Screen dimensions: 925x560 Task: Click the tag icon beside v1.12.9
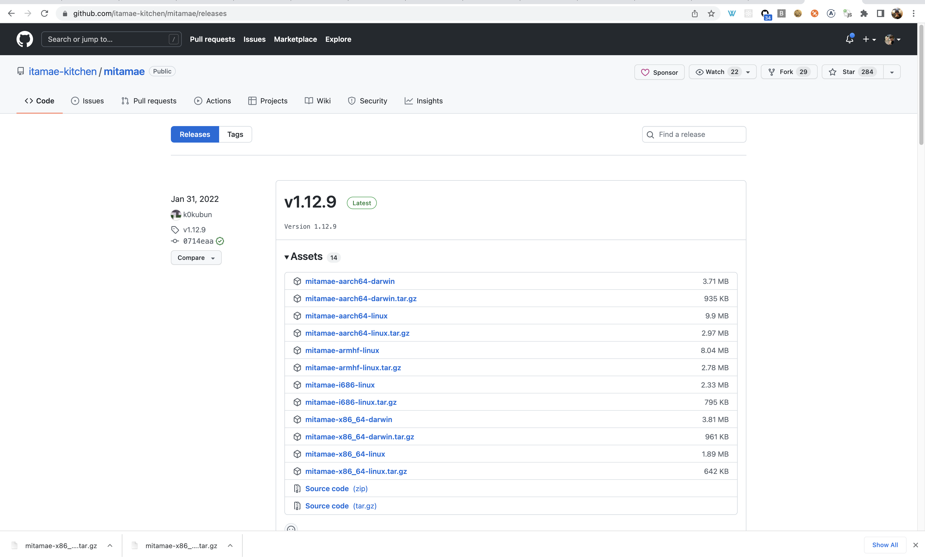(175, 229)
